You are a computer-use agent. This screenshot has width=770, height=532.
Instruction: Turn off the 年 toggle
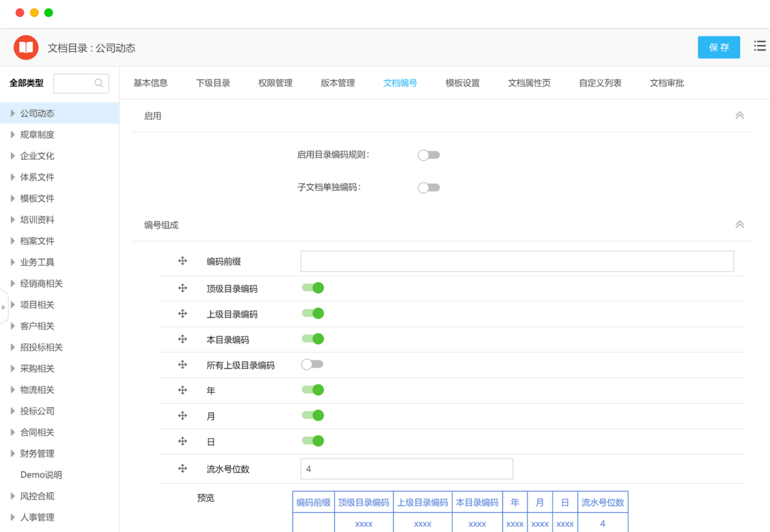click(x=312, y=390)
